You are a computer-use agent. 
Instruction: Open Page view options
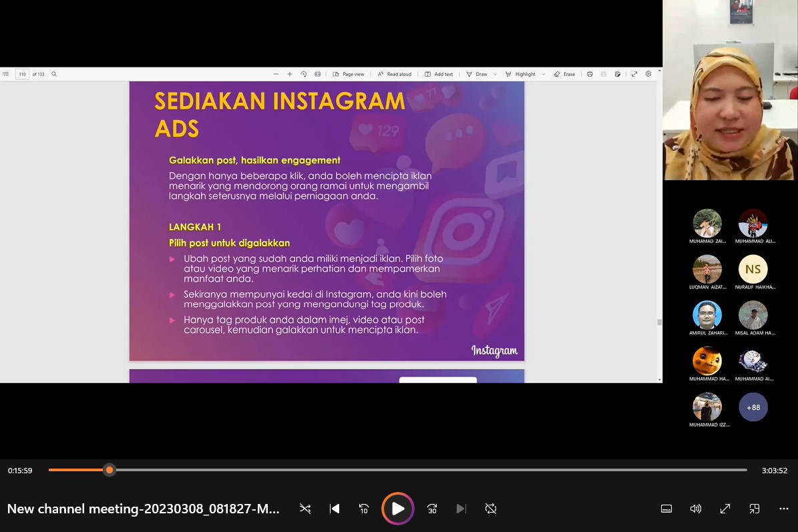(x=349, y=74)
